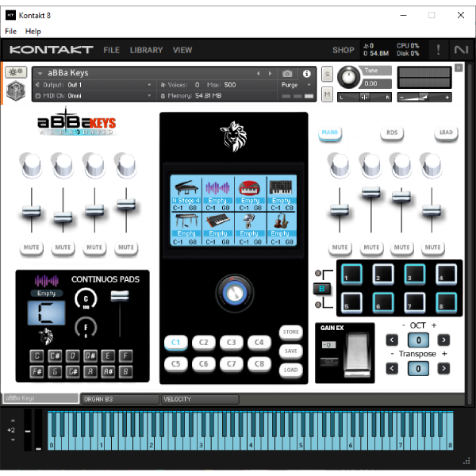Click the Tune knob

tap(348, 76)
